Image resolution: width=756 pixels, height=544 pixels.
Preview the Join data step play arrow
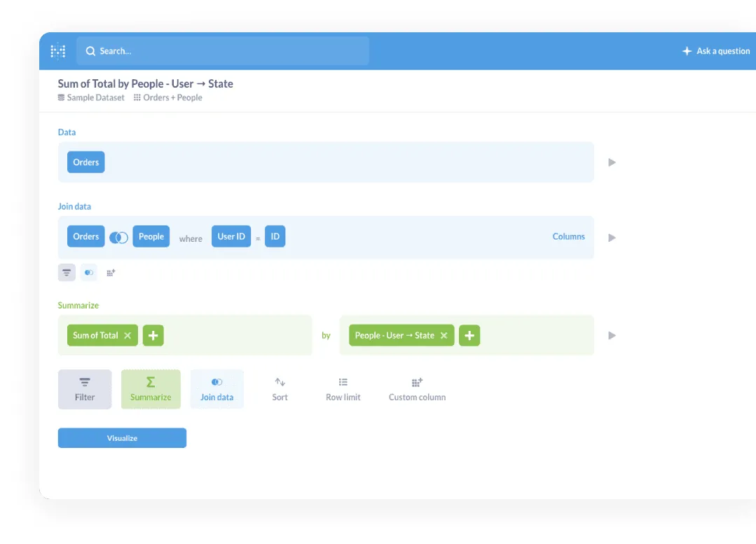point(612,238)
